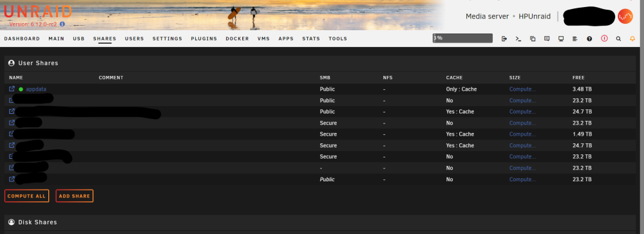Click the browse icon in the 1.49 TB row

[12, 134]
